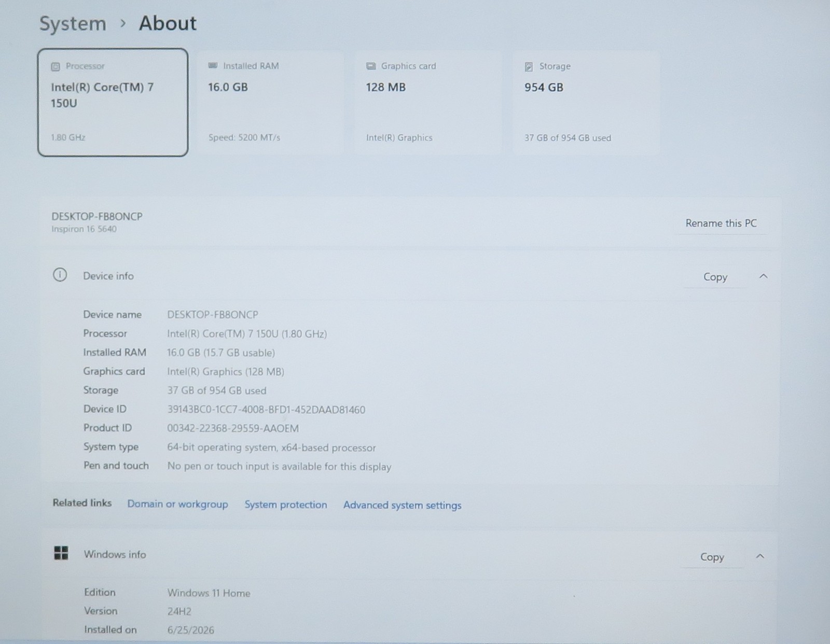Click the Speed: 5200 MT/s text

[x=244, y=137]
